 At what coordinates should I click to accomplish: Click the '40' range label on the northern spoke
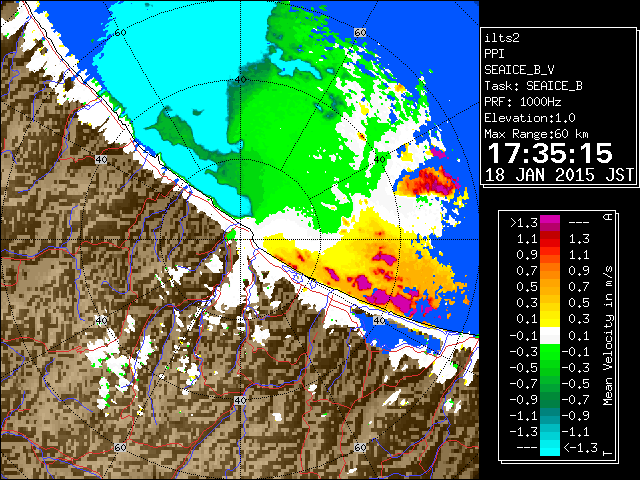click(241, 80)
